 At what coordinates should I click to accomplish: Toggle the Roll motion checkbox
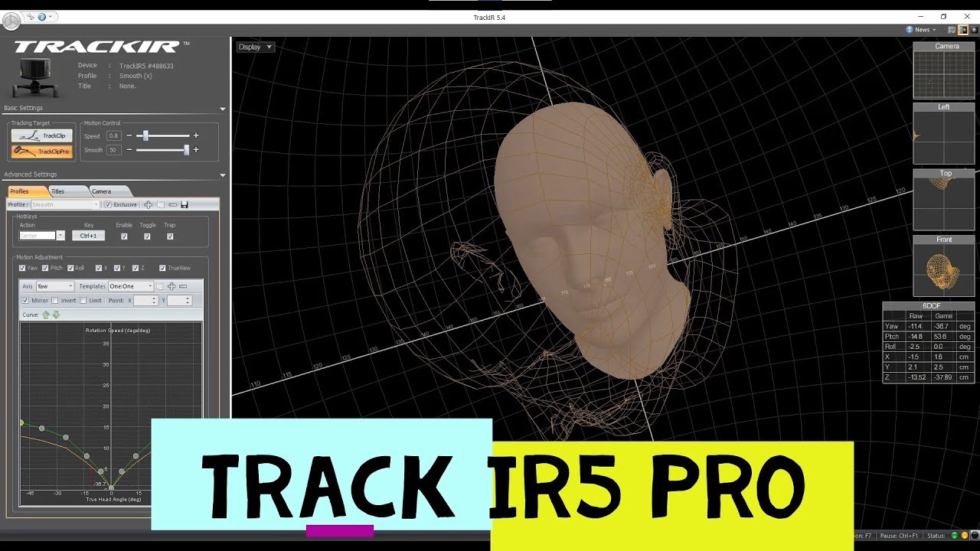[70, 269]
